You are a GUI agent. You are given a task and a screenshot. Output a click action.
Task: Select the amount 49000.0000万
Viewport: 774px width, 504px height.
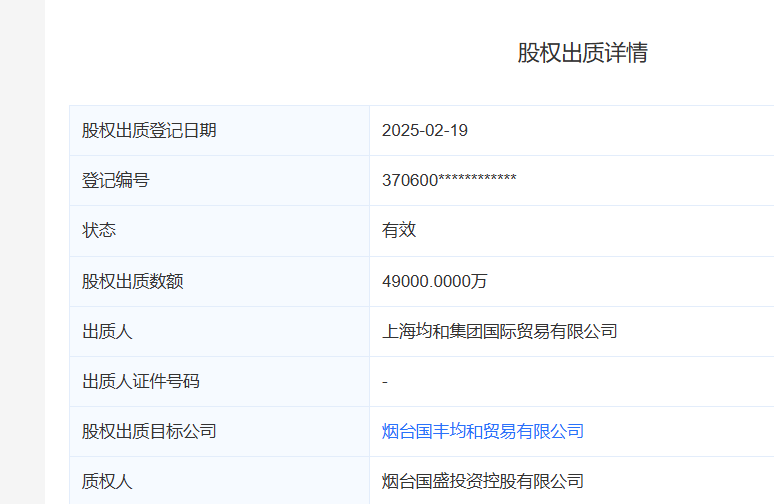434,281
